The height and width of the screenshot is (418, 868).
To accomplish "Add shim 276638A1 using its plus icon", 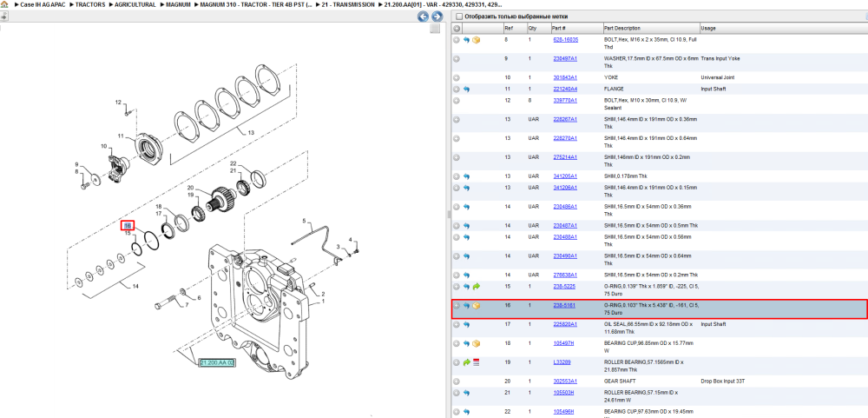I will (457, 275).
